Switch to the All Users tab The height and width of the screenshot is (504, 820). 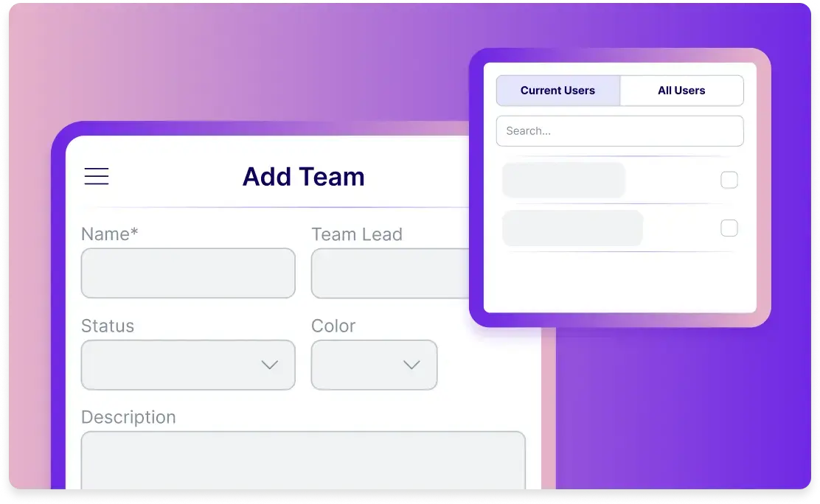(681, 91)
